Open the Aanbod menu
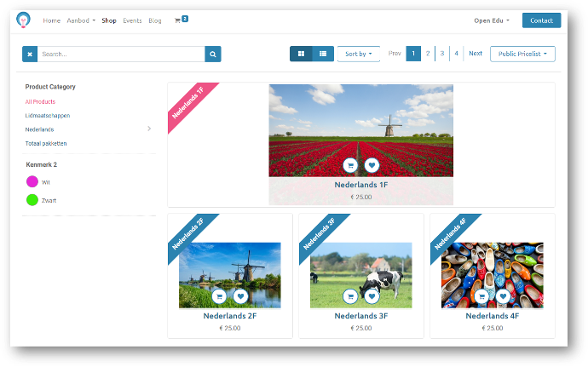The image size is (588, 367). (80, 20)
